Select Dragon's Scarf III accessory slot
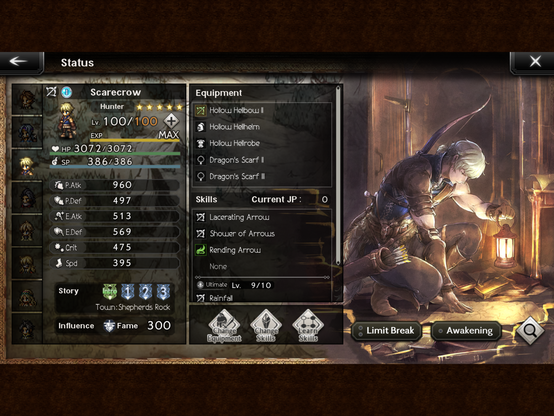The height and width of the screenshot is (416, 554). (262, 176)
